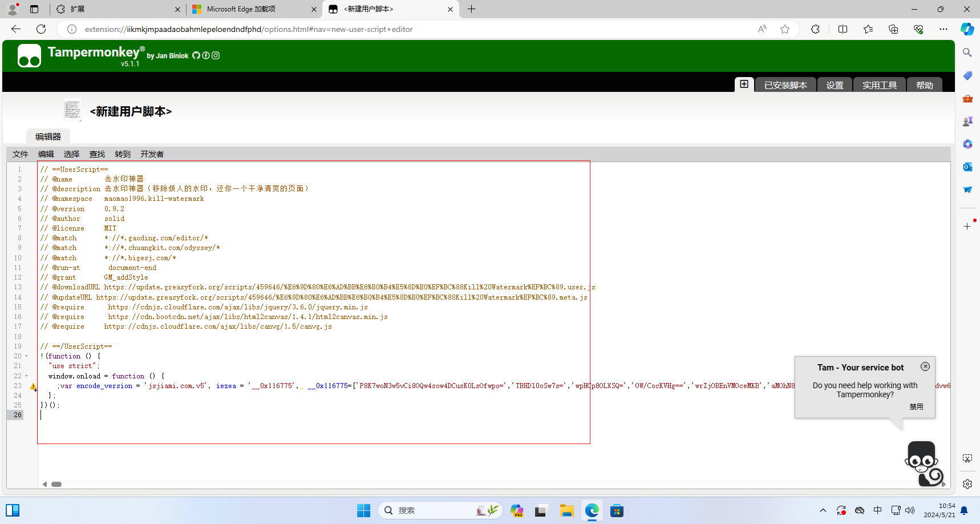The height and width of the screenshot is (524, 980).
Task: View site information icon in address bar
Action: 72,29
